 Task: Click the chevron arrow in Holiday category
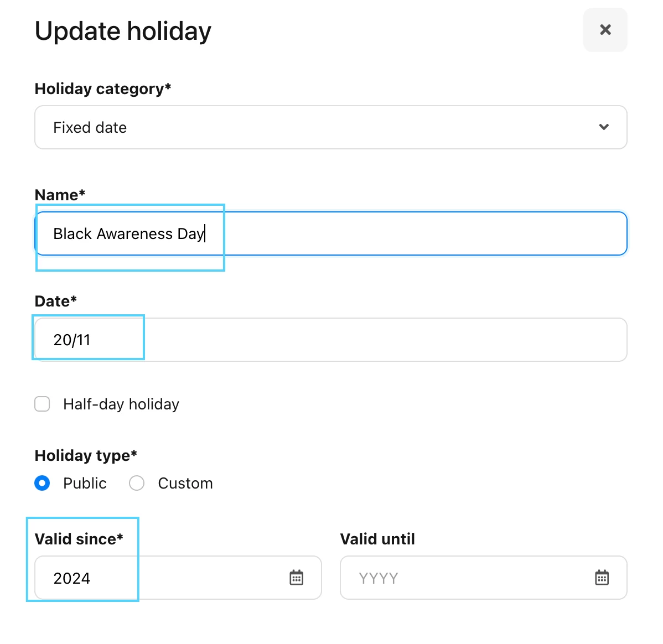coord(604,127)
